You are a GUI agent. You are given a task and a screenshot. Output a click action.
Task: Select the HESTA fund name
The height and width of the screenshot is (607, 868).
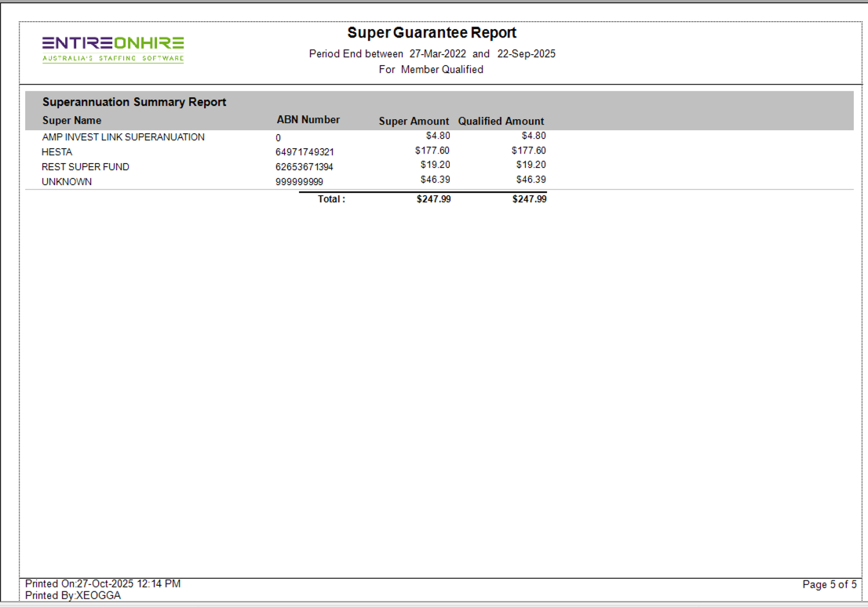[57, 152]
